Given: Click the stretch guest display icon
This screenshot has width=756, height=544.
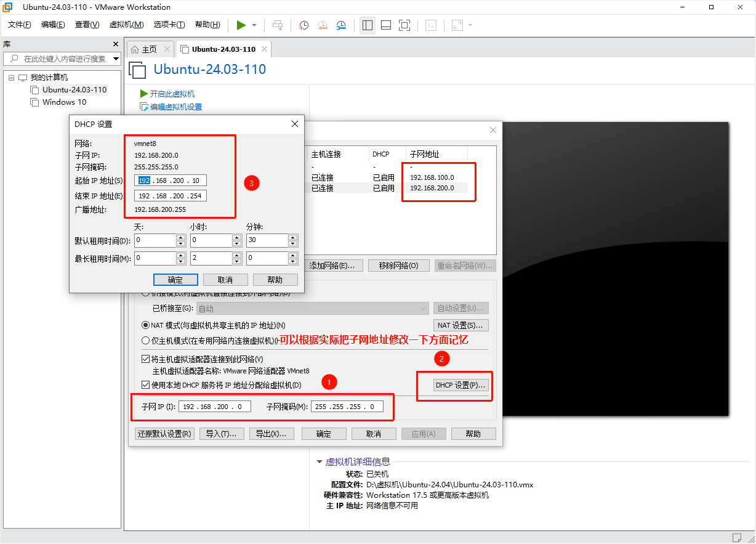Looking at the screenshot, I should 457,25.
